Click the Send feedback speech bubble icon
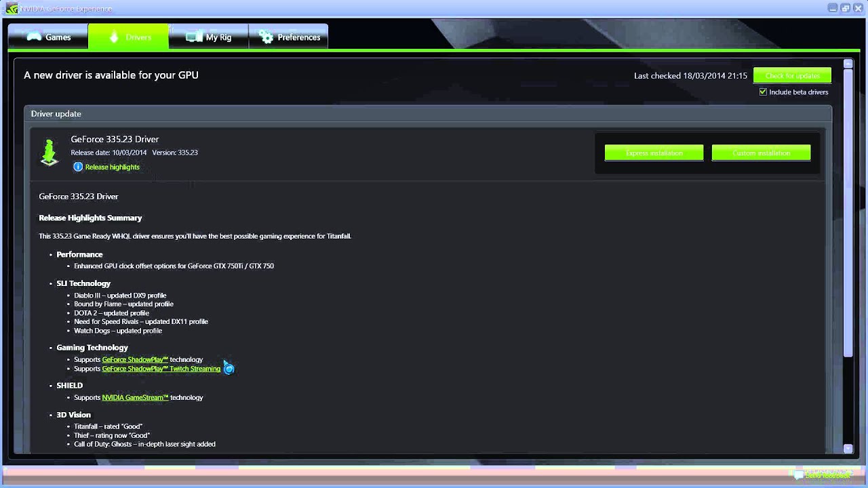 (x=798, y=475)
